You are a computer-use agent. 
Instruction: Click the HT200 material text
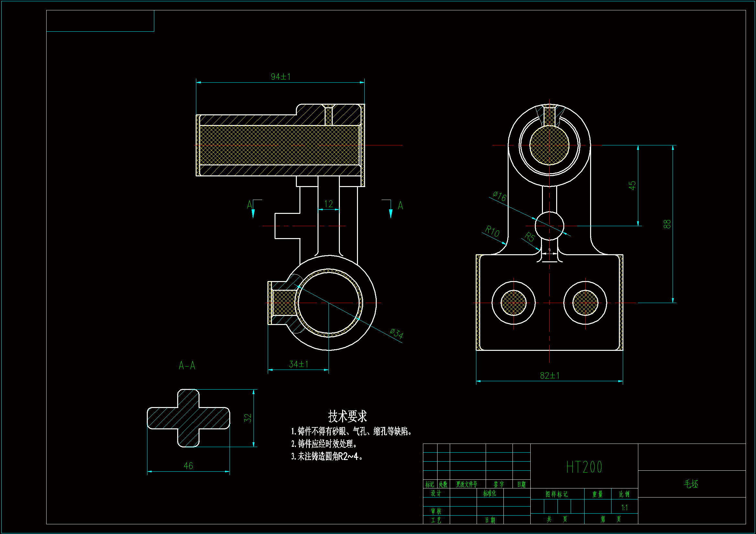(584, 467)
